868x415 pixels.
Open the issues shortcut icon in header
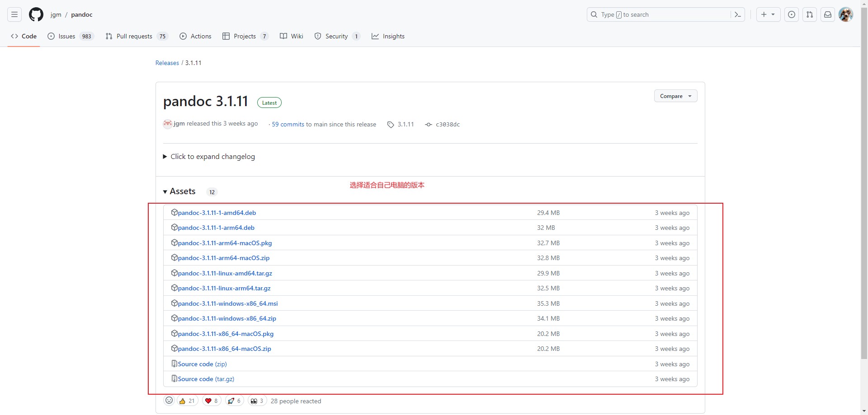click(x=791, y=14)
